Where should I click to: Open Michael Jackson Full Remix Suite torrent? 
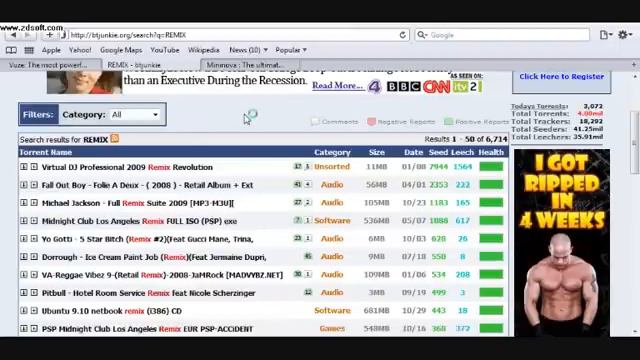point(138,203)
